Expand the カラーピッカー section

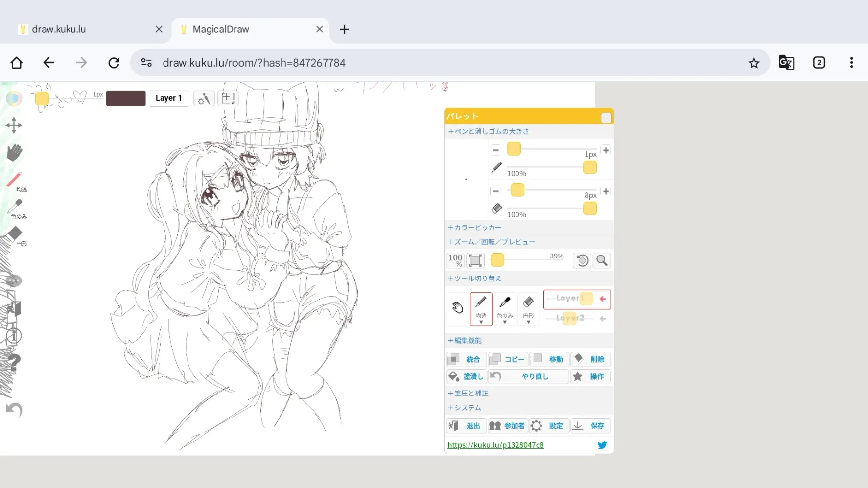(x=475, y=228)
